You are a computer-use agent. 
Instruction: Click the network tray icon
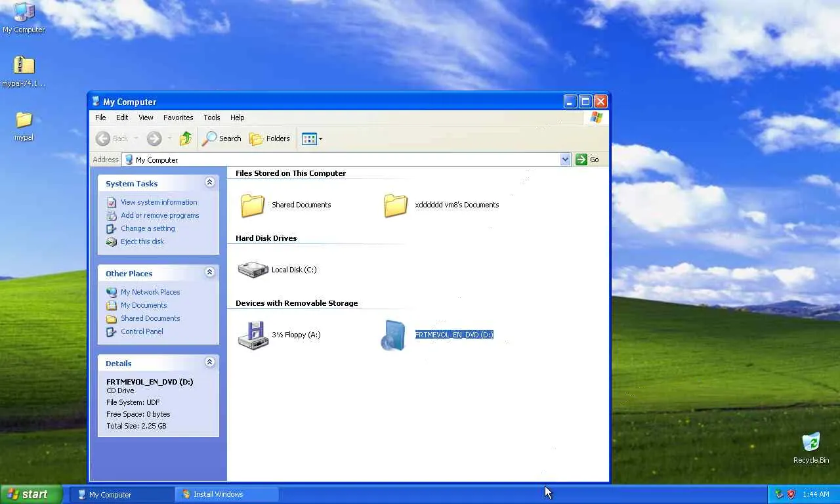coord(779,494)
